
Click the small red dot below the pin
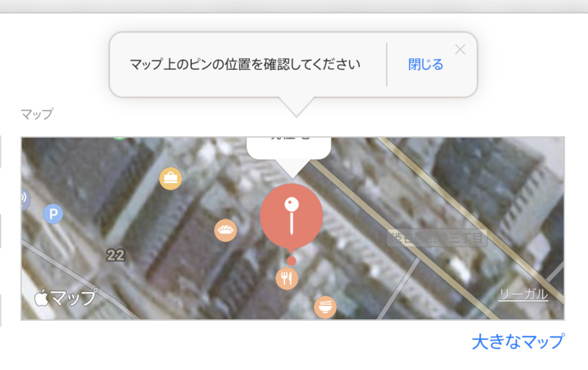[x=291, y=261]
